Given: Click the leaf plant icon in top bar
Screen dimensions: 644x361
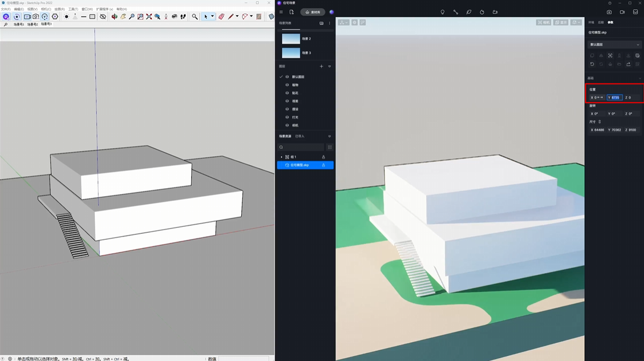Looking at the screenshot, I should coord(469,12).
